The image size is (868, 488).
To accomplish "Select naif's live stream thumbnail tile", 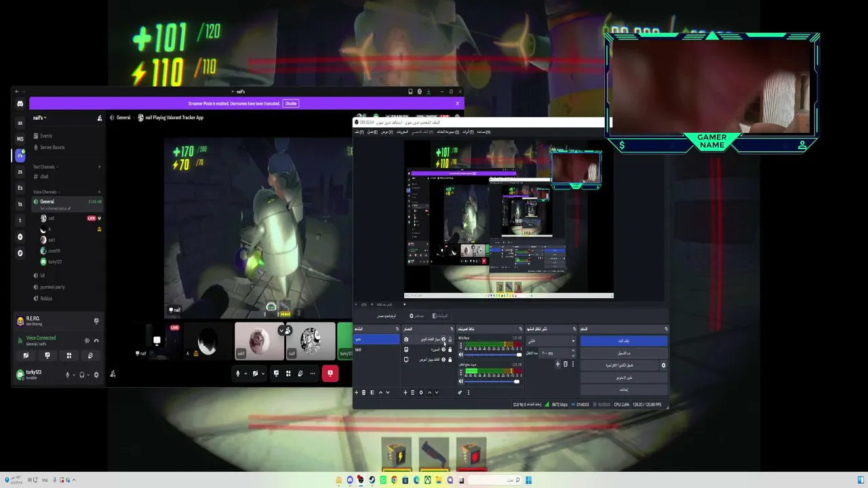I will 157,341.
